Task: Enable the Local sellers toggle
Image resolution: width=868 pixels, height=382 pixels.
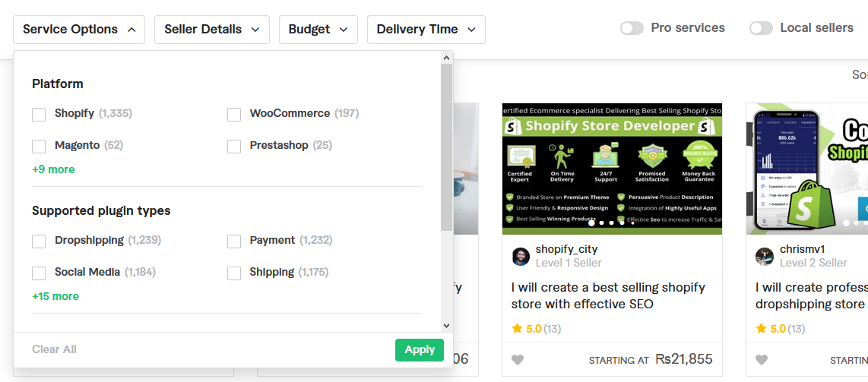Action: (761, 28)
